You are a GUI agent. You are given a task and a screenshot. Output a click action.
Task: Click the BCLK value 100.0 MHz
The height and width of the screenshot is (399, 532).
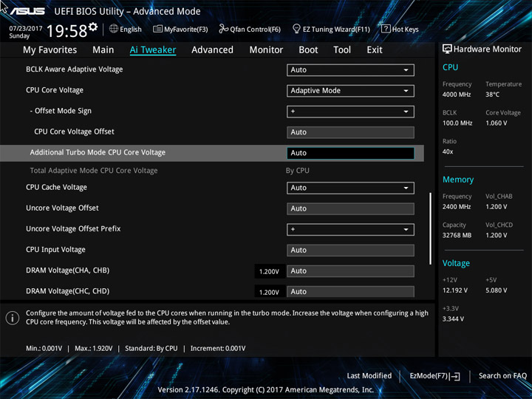point(457,123)
